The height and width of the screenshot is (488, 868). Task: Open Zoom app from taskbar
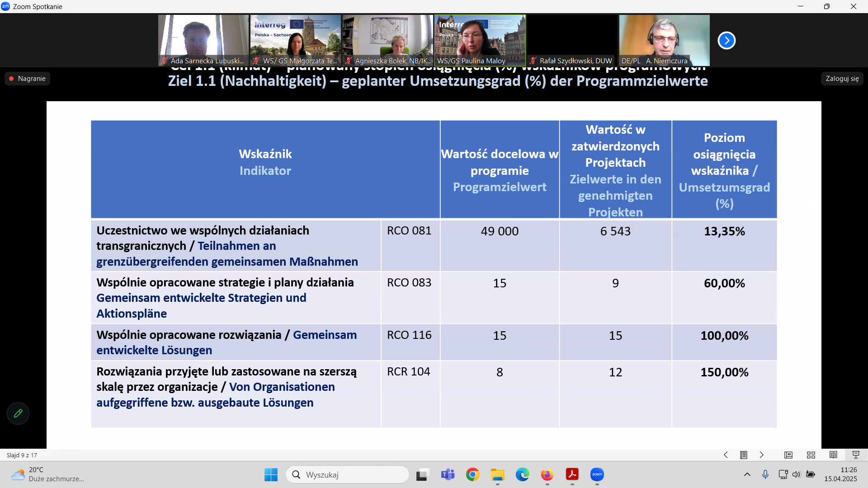(x=597, y=474)
